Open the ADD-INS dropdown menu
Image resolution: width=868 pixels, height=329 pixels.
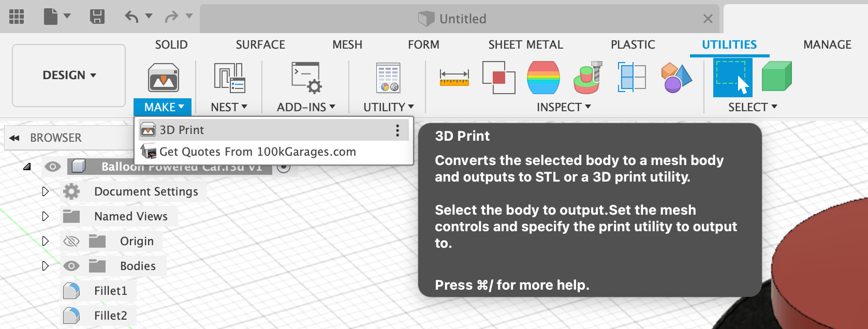point(306,107)
